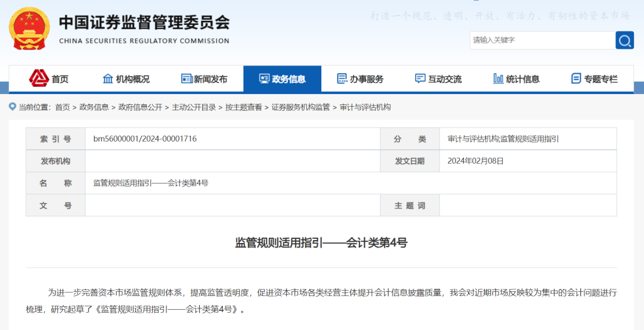Click the 互动交流 chat bubble icon

coord(420,79)
